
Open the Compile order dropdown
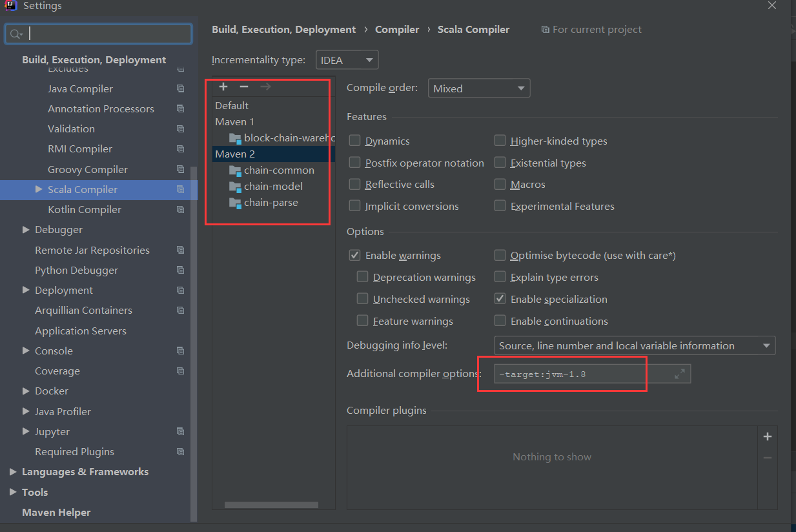479,88
